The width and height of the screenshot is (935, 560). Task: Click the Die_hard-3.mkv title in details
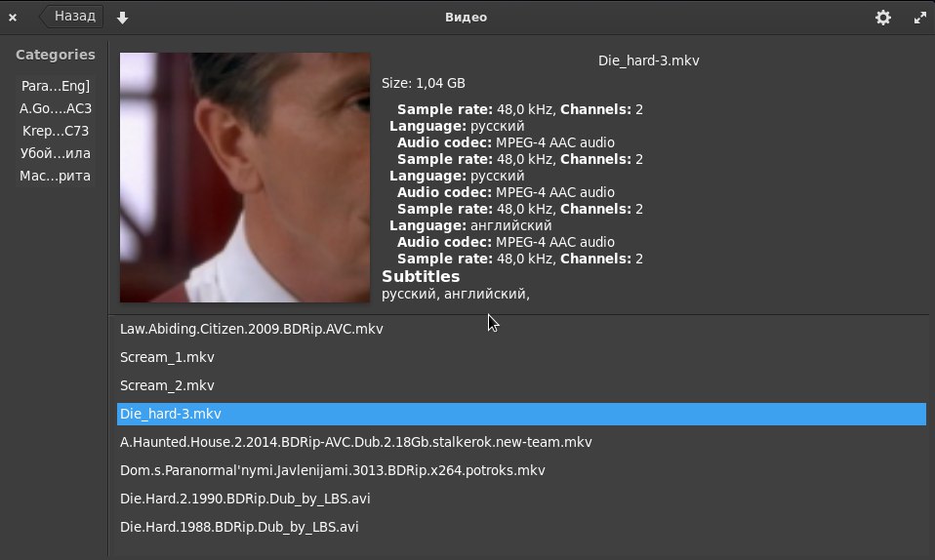pyautogui.click(x=648, y=60)
